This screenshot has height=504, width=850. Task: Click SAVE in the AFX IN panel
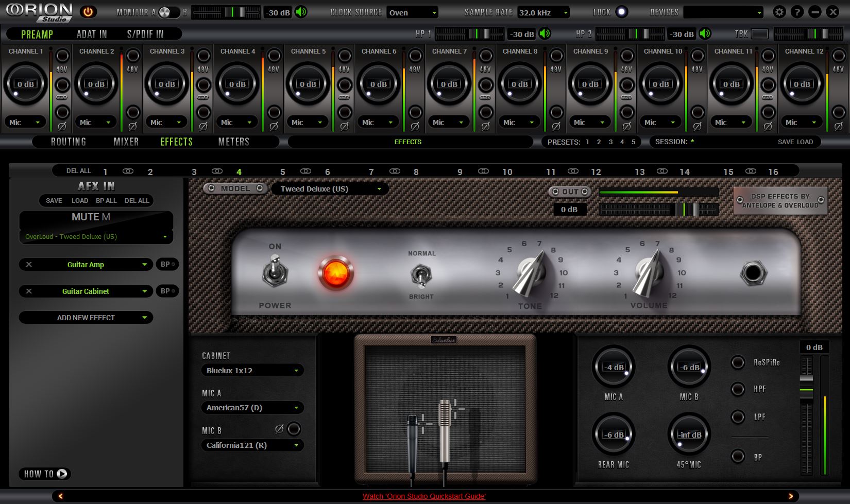point(54,201)
